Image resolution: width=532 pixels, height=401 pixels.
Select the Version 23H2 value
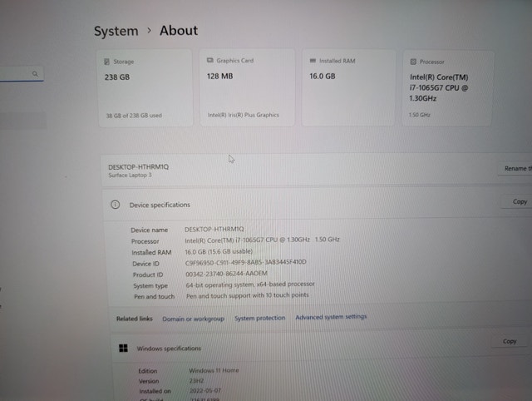tap(196, 381)
